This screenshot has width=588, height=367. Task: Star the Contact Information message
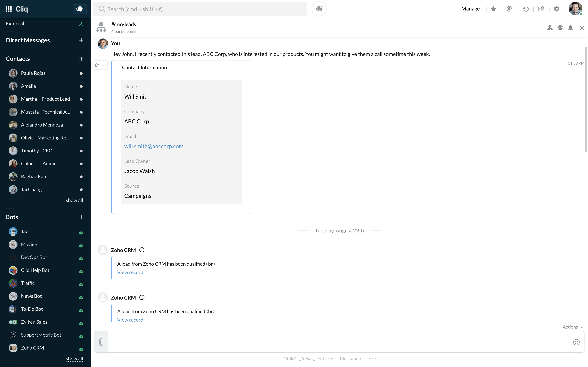pos(97,65)
